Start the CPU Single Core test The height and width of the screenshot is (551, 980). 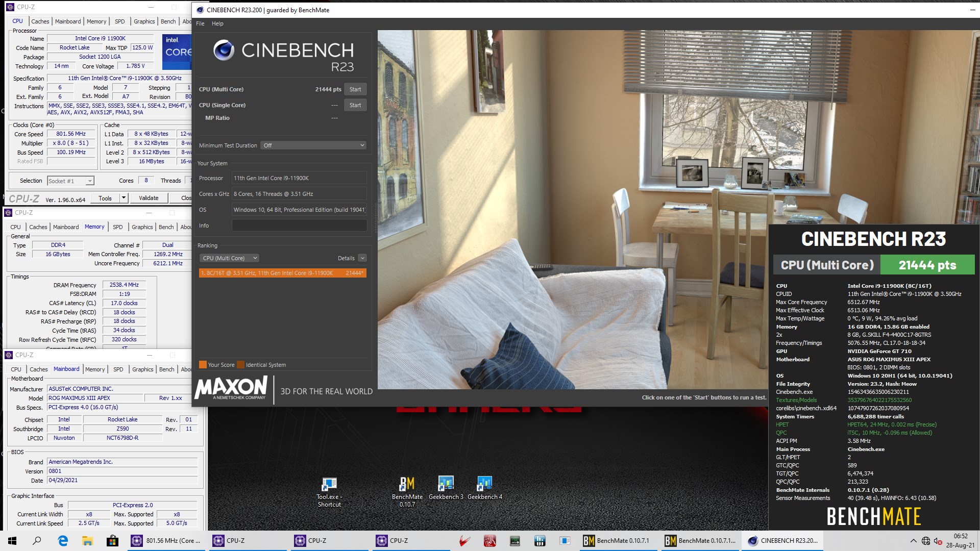[x=355, y=105]
